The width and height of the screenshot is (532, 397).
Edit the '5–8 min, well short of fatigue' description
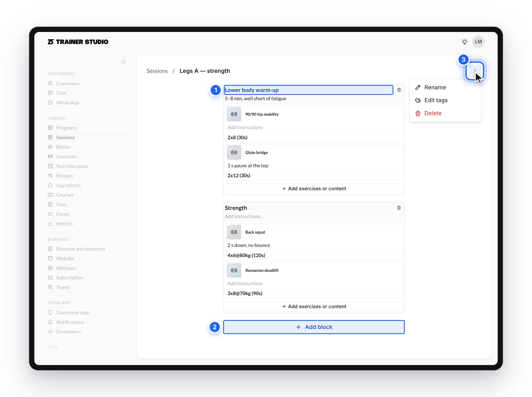(x=255, y=99)
